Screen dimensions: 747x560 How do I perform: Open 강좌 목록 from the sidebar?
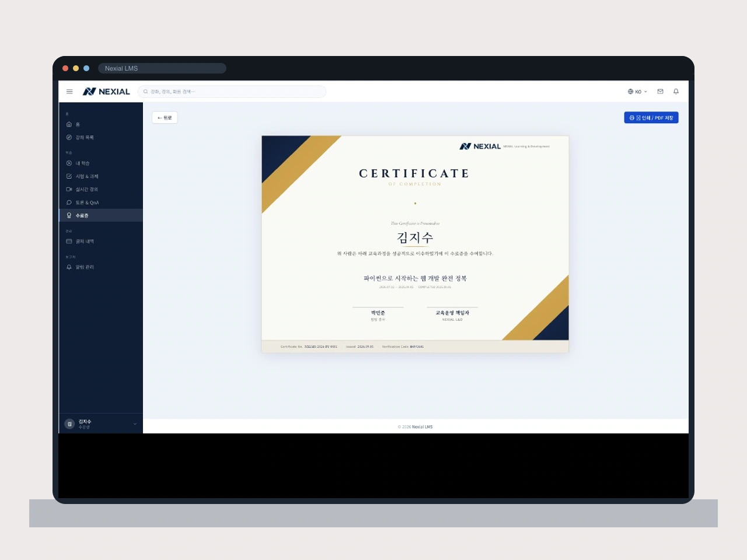101,137
